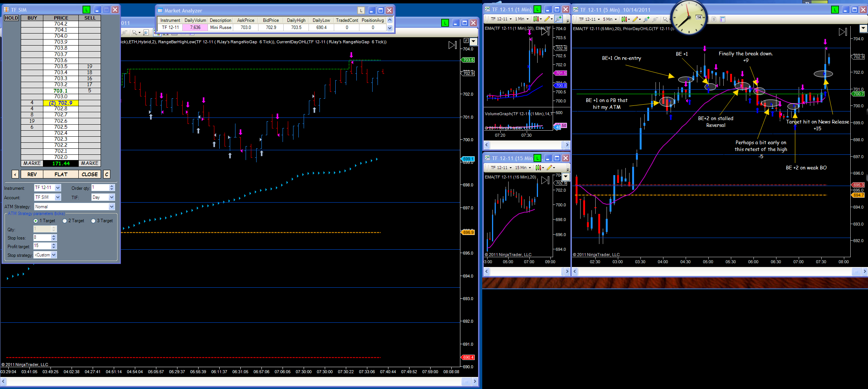This screenshot has width=868, height=389.
Task: Click the C button next to CLOSE
Action: (107, 174)
